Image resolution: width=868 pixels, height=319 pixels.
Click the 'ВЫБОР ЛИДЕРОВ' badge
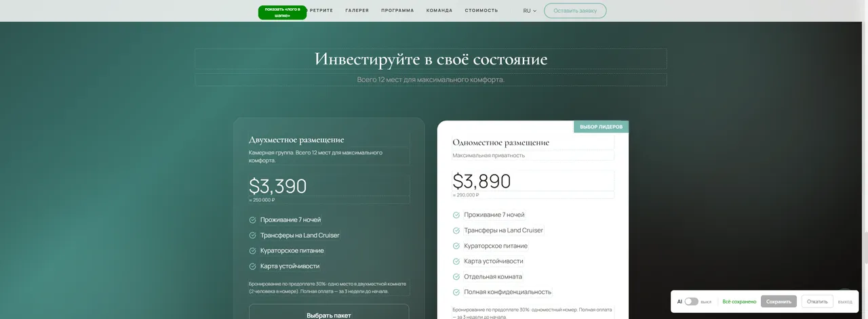(x=601, y=127)
